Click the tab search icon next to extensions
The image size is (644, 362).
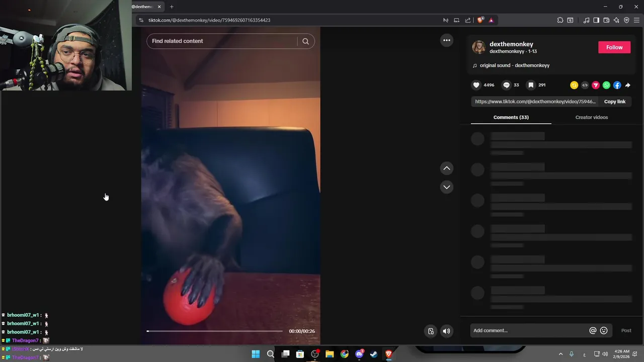570,20
